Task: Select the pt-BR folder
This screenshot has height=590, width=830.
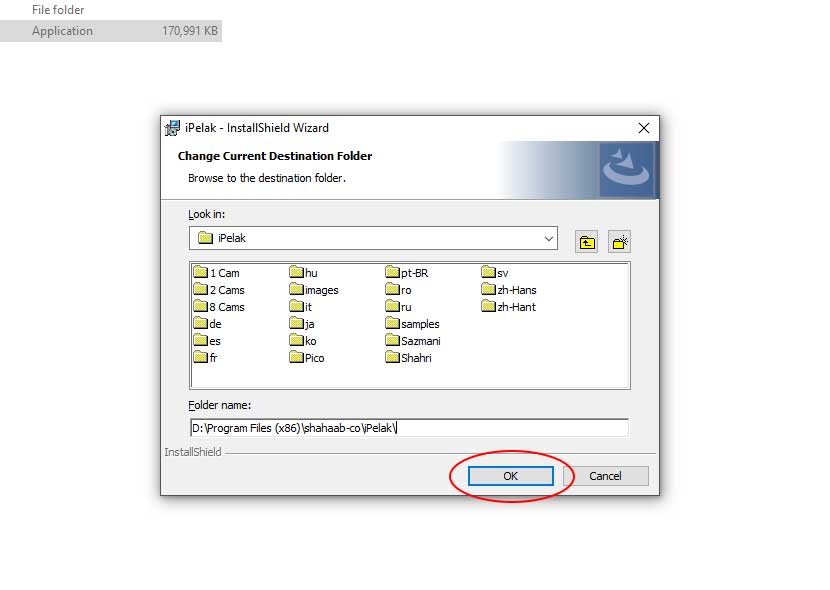Action: [x=407, y=273]
